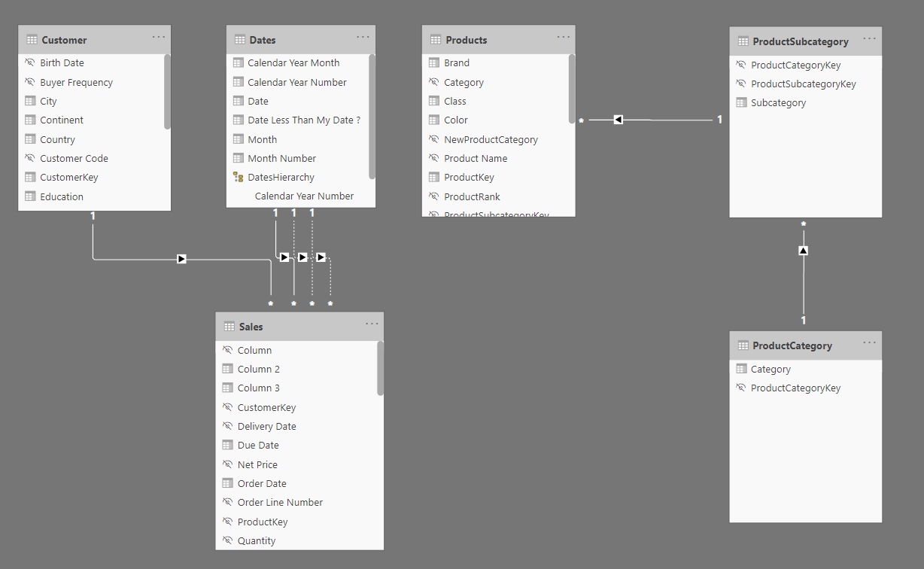Click the column icon beside Country

tap(30, 139)
